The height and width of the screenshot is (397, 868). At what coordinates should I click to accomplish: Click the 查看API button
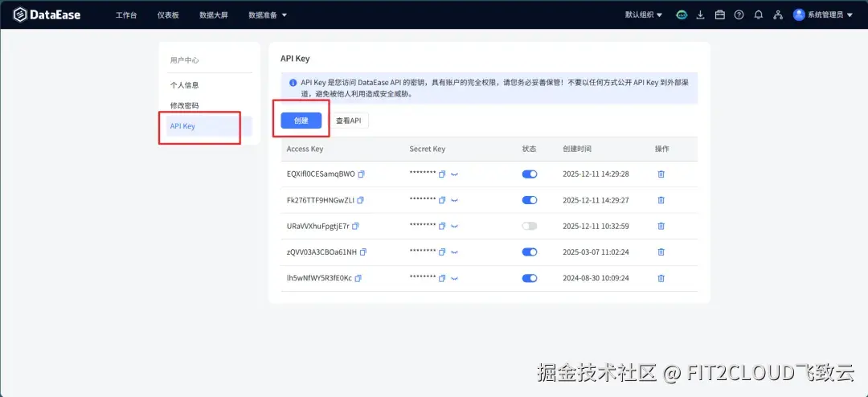[x=348, y=121]
